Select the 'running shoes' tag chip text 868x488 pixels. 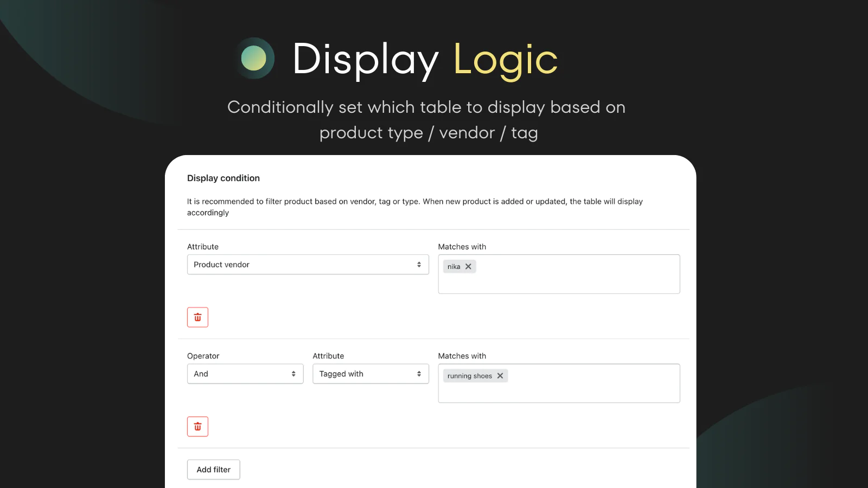469,376
